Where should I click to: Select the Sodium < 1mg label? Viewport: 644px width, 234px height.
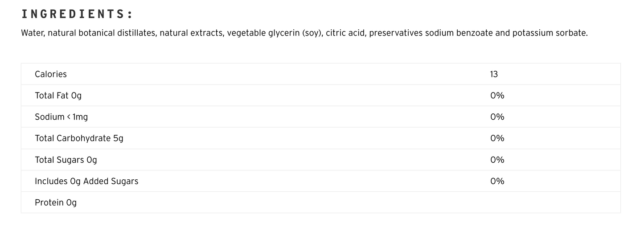61,117
